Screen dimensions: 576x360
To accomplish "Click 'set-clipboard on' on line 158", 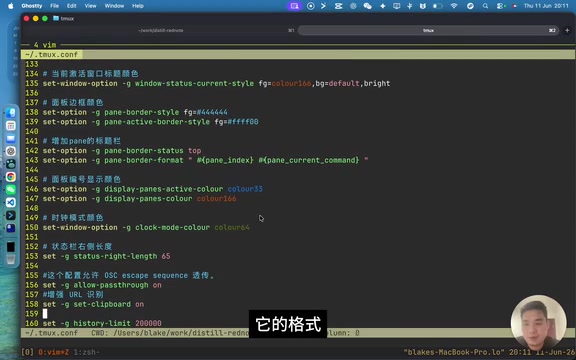I will tap(108, 304).
